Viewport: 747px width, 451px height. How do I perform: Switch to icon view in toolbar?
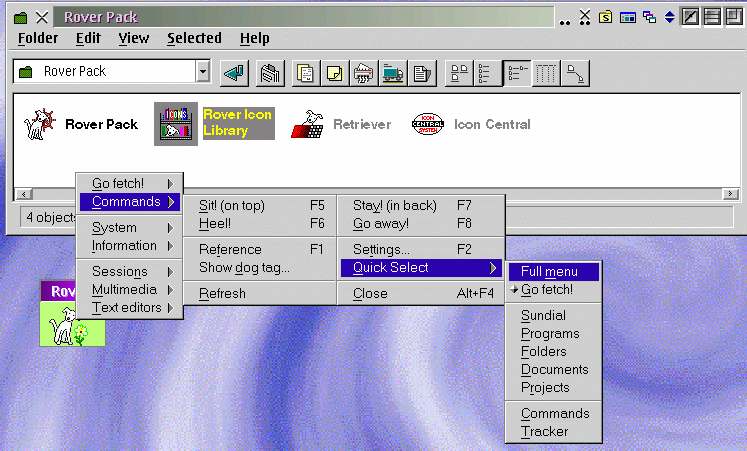[x=459, y=73]
